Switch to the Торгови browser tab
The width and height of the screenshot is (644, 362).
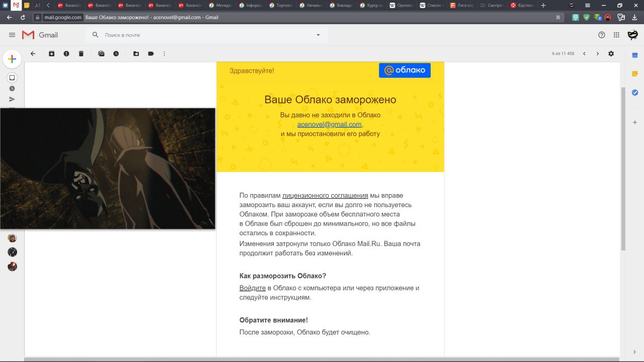(x=282, y=5)
